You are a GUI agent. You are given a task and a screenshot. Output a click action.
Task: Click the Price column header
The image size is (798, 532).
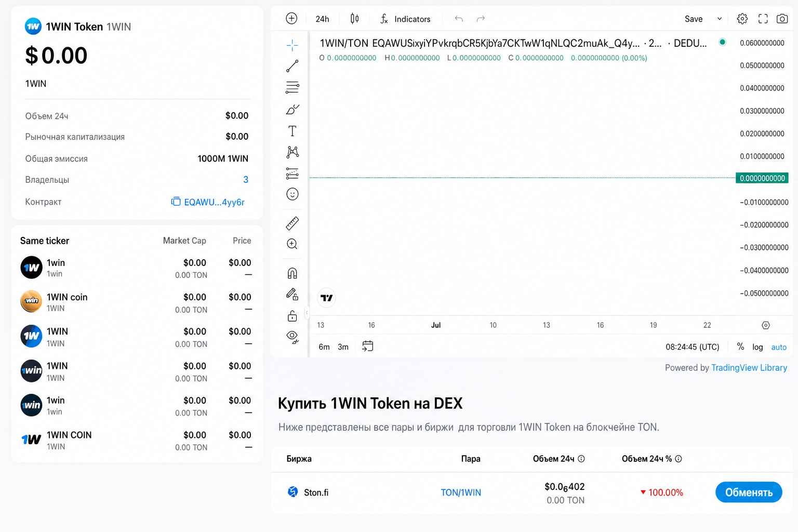point(242,241)
